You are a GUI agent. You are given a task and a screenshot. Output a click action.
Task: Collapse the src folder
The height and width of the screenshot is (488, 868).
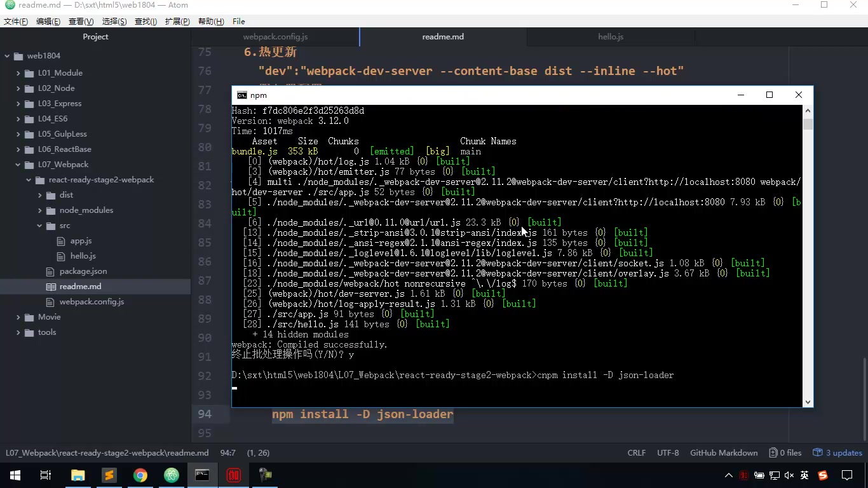coord(40,226)
